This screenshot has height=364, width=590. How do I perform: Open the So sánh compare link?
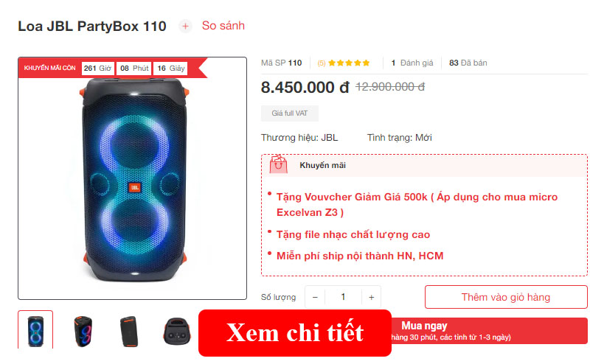coord(223,26)
